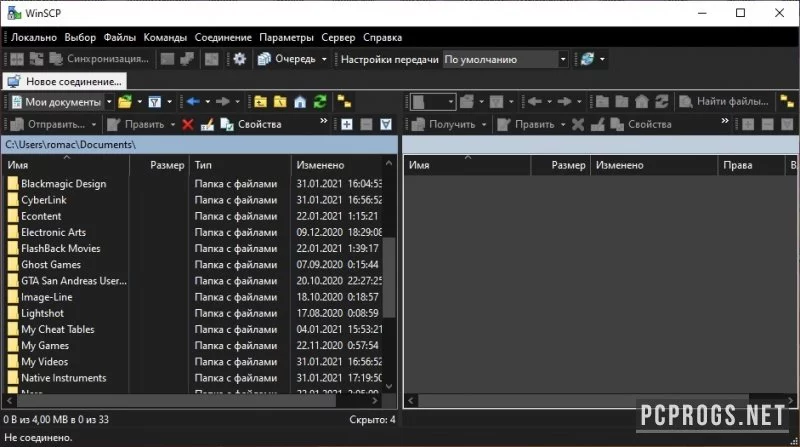Screen dimensions: 800x447
Task: Click the Отправить button
Action: pyautogui.click(x=48, y=124)
